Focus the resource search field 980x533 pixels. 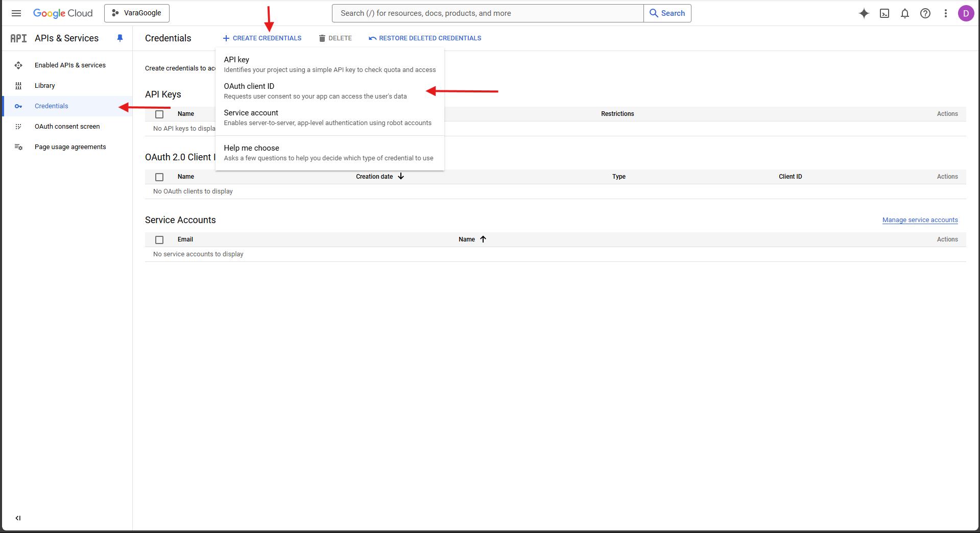click(x=488, y=13)
